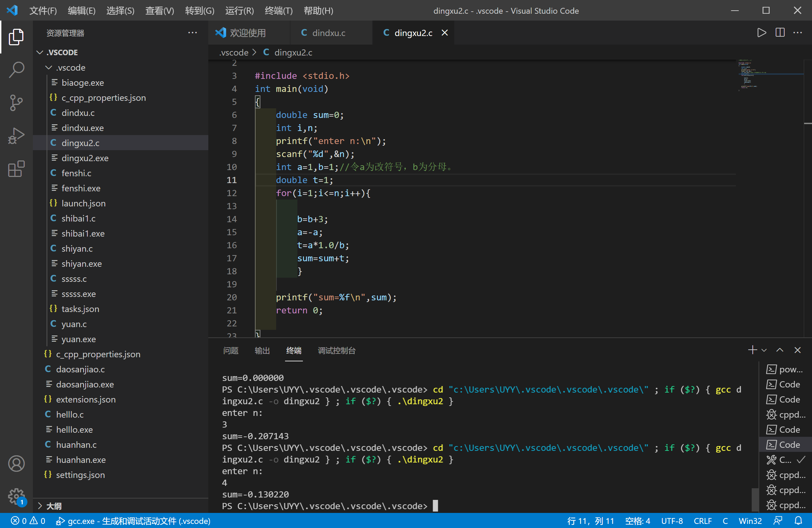This screenshot has height=528, width=812.
Task: Click gcc.exe debug launch configuration in status bar
Action: pyautogui.click(x=133, y=521)
